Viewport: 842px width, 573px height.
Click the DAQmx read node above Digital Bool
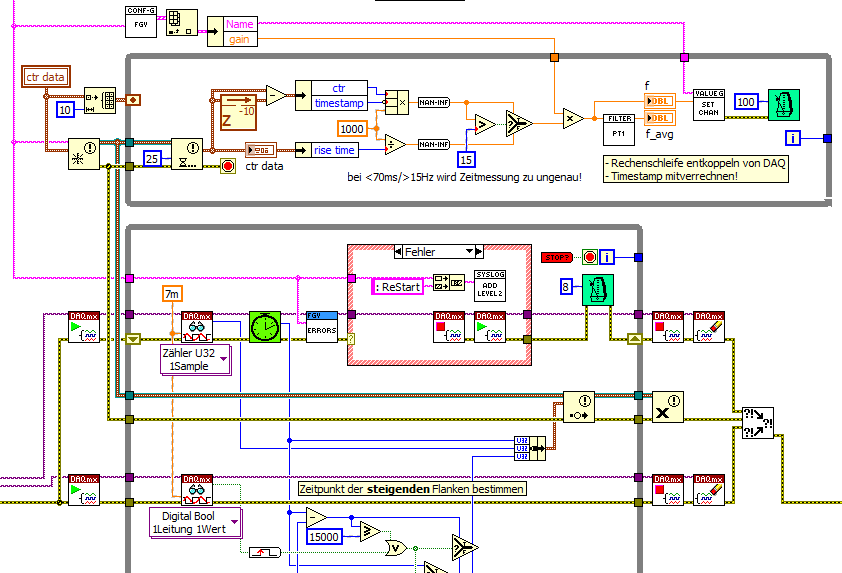197,490
